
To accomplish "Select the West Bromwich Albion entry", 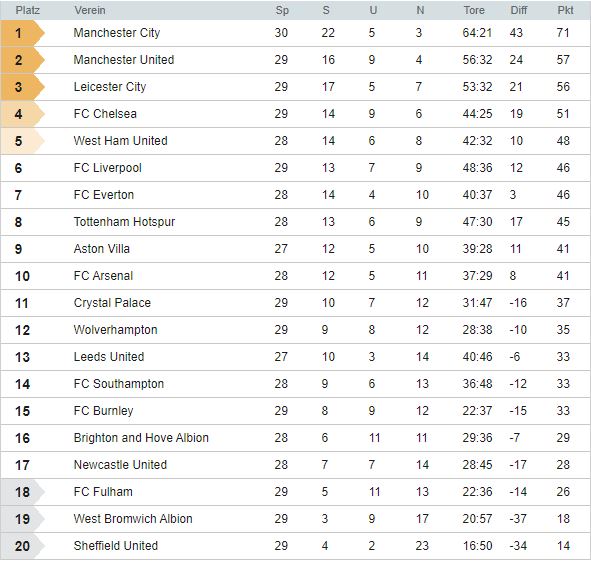I will [x=133, y=519].
